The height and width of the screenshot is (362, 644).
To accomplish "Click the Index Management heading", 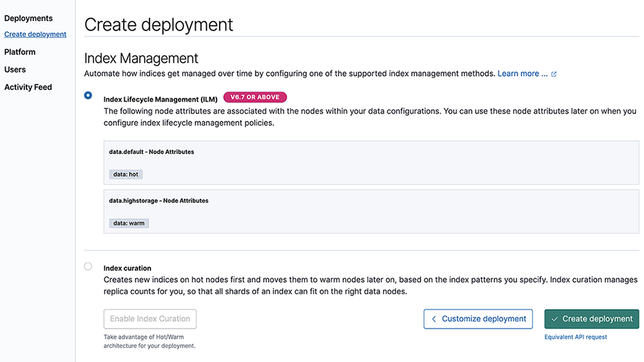I will click(x=141, y=59).
